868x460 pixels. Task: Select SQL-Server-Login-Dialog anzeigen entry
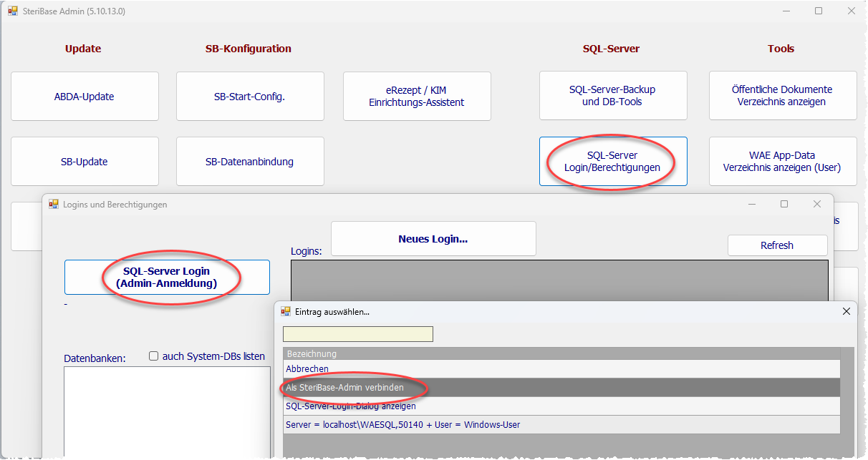pos(561,406)
